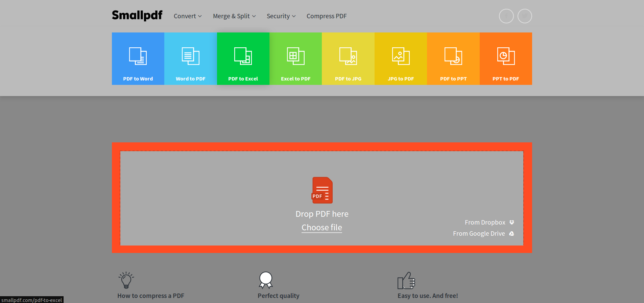Click the Google Drive logo icon
The image size is (644, 303).
coord(511,233)
